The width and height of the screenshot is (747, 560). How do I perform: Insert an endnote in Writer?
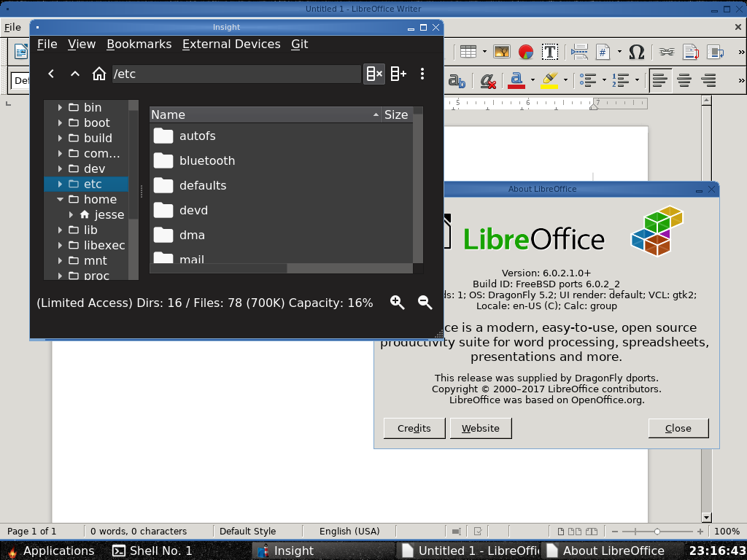coord(715,52)
